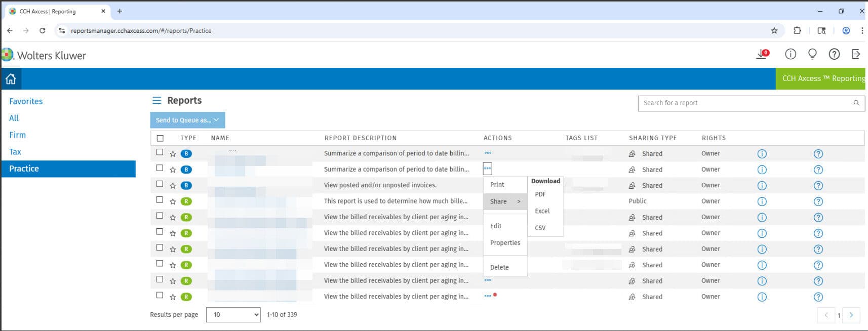Click the RIGHTS column header

click(714, 138)
